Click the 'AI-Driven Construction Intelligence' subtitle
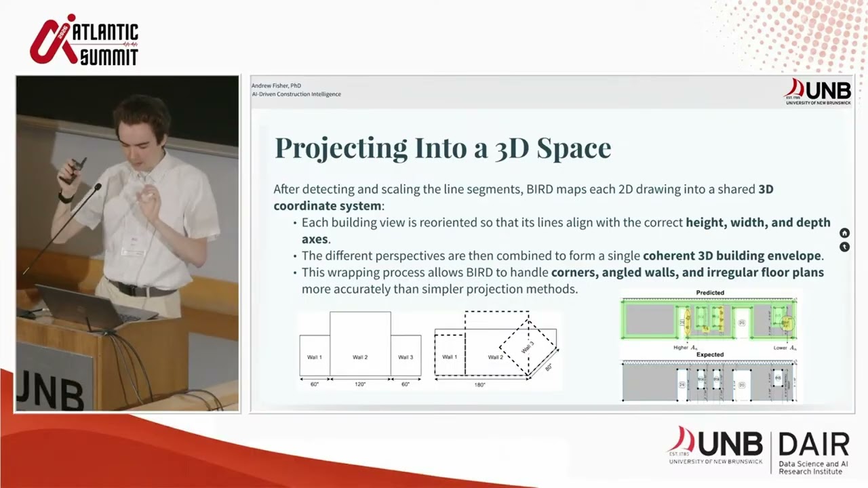Image resolution: width=868 pixels, height=488 pixels. 296,94
